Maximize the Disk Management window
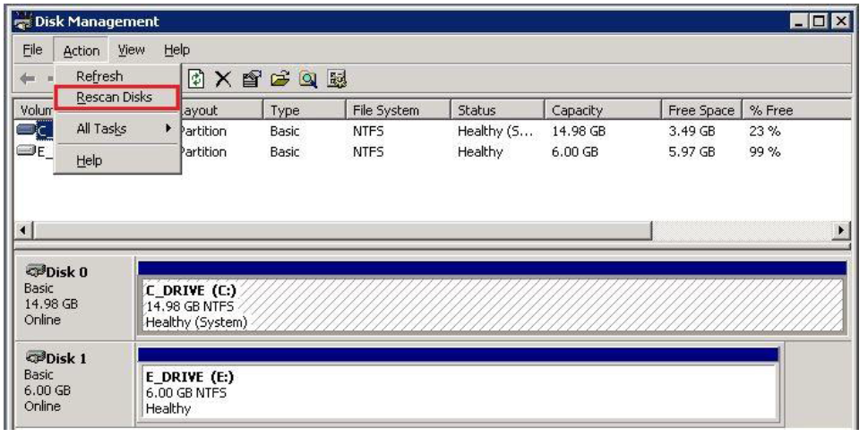The width and height of the screenshot is (868, 437). [818, 21]
